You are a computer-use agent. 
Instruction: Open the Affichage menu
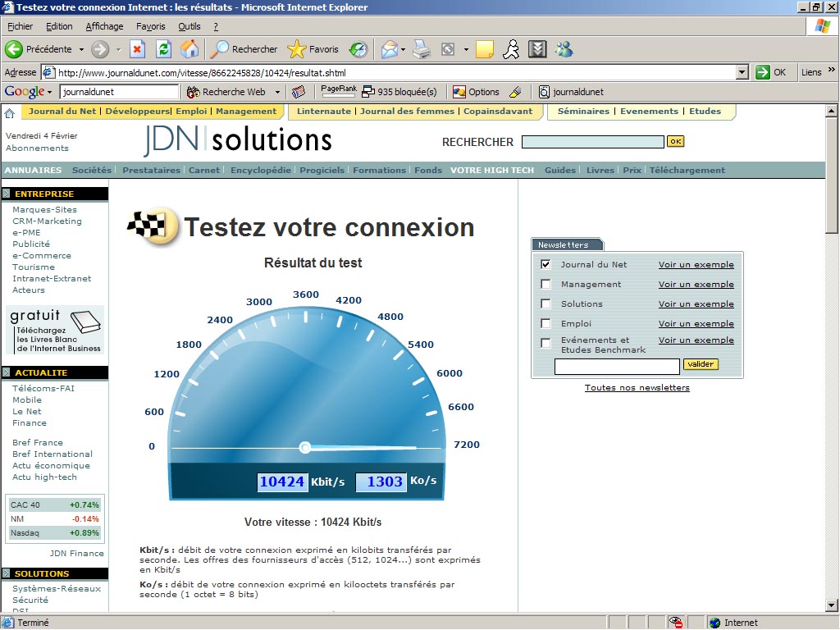[x=104, y=26]
